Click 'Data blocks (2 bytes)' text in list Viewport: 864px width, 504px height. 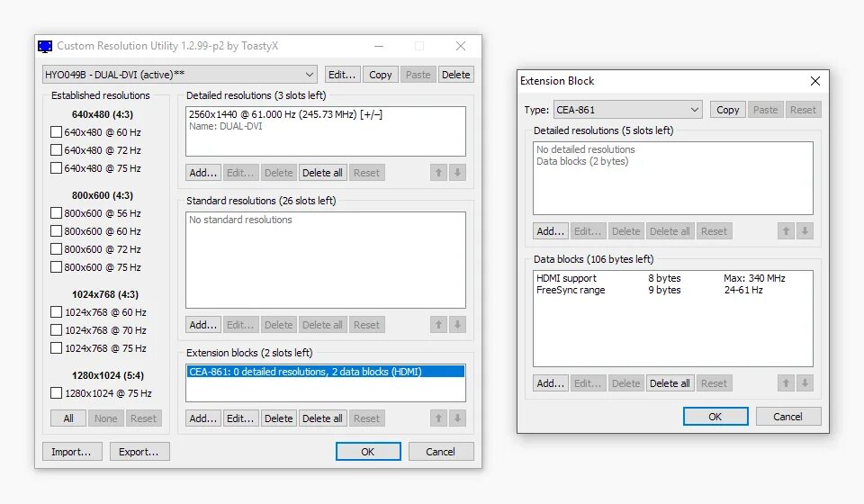point(582,161)
